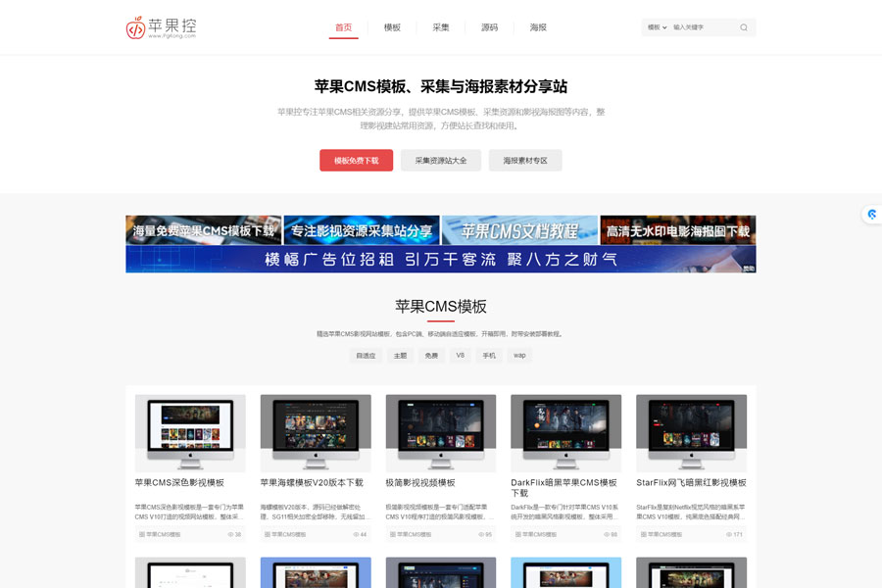The height and width of the screenshot is (588, 882).
Task: Open the StarFlix网飞暗黑红影视模板 thumbnail image
Action: point(691,433)
